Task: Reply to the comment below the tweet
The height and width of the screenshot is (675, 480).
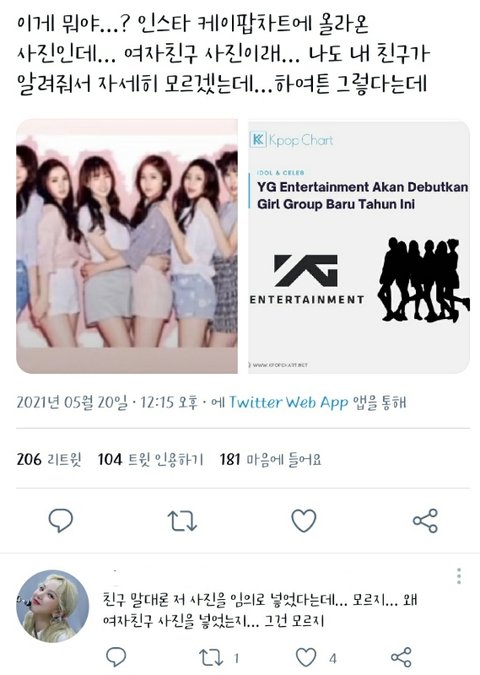Action: [x=116, y=657]
